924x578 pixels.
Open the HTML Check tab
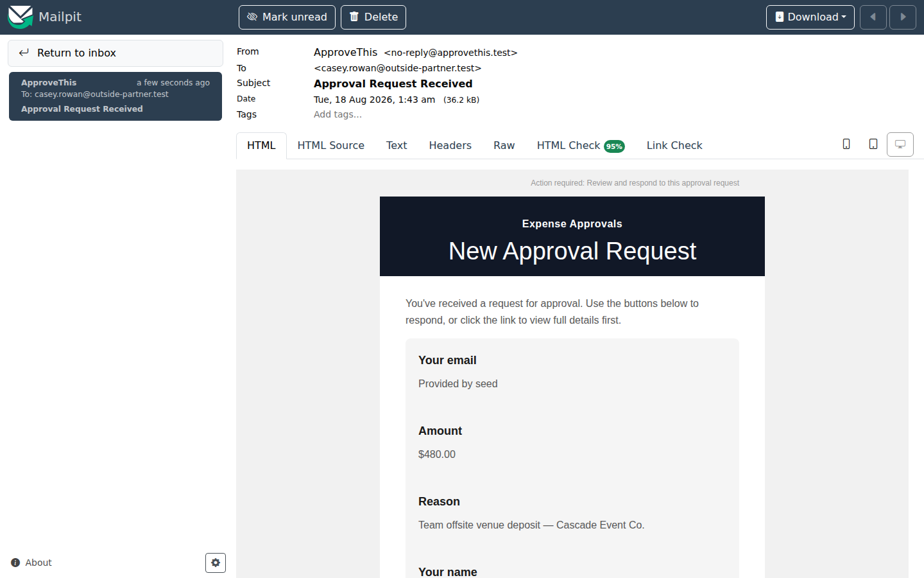click(x=581, y=146)
